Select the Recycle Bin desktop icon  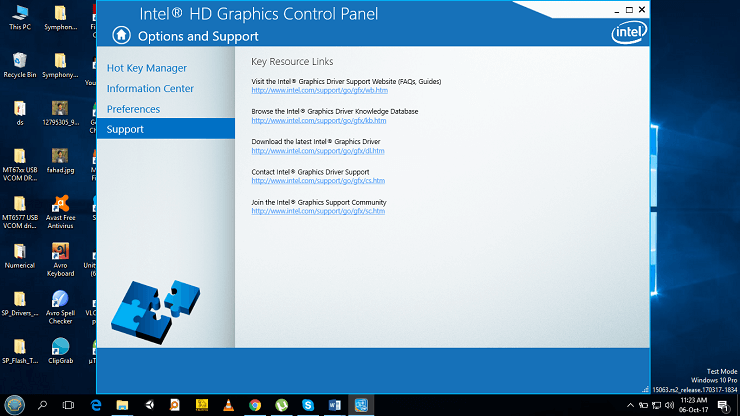[20, 65]
